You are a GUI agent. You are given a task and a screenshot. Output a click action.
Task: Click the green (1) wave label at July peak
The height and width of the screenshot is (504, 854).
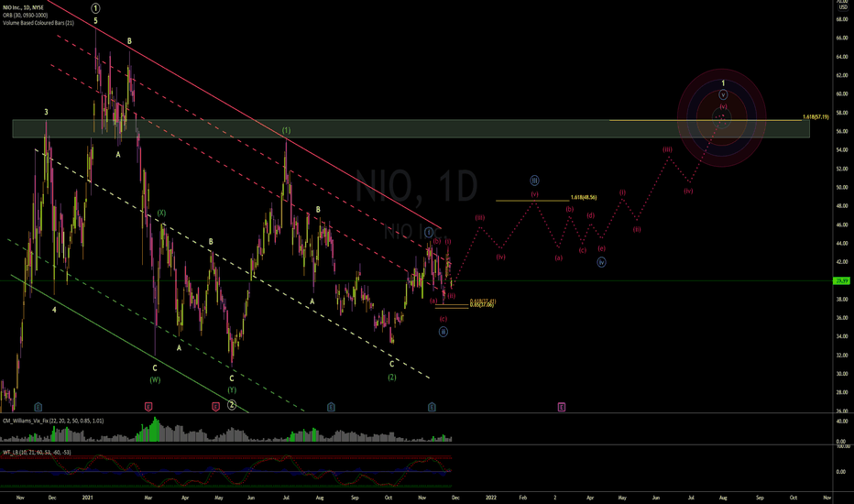pyautogui.click(x=287, y=131)
